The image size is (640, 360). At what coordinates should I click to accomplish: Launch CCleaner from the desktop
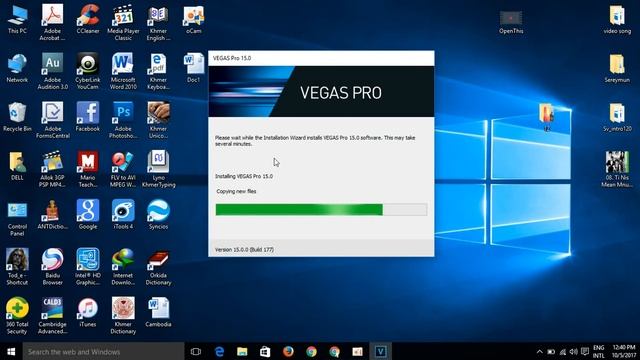coord(88,19)
